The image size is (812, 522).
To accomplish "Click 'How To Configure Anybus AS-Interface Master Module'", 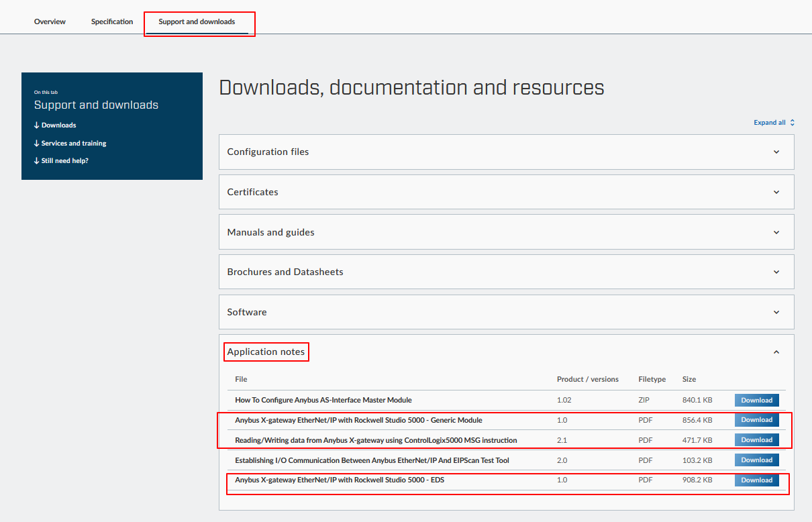I will coord(323,400).
